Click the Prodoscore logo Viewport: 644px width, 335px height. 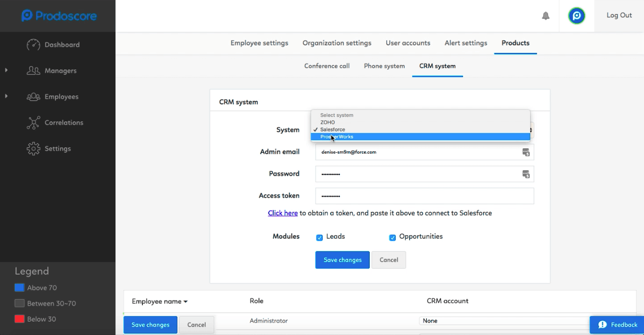59,16
